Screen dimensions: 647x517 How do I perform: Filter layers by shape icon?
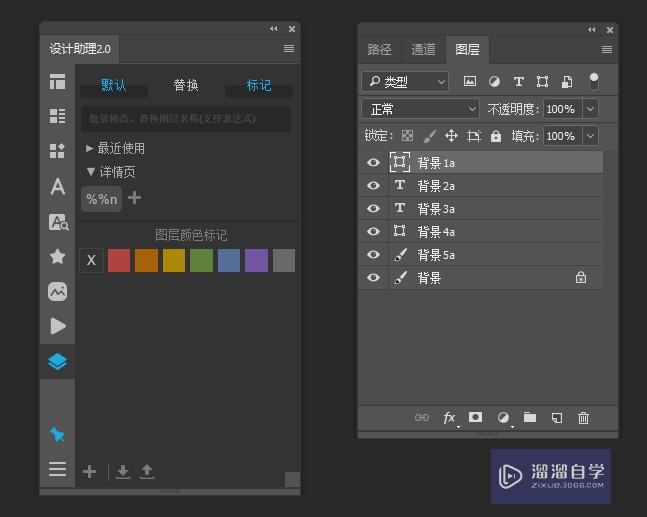[543, 82]
